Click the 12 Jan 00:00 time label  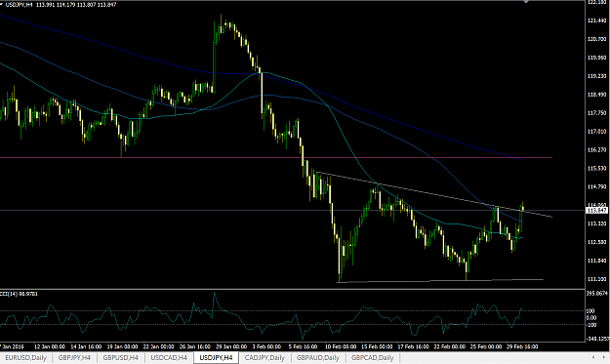[x=50, y=346]
